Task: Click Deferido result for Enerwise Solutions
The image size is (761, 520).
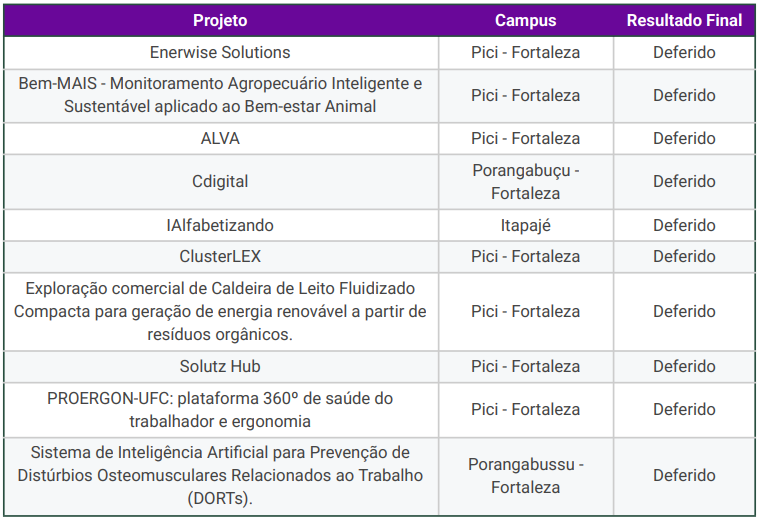Action: (x=684, y=52)
